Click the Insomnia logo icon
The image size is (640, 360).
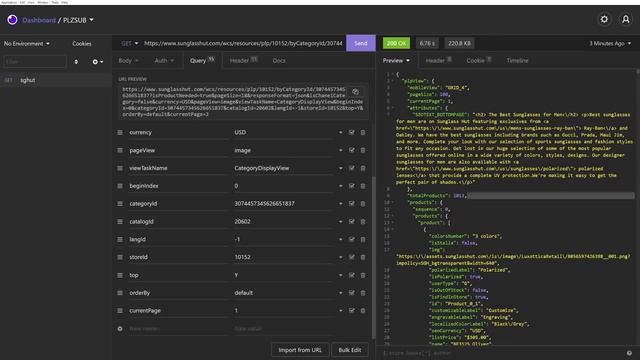12,20
